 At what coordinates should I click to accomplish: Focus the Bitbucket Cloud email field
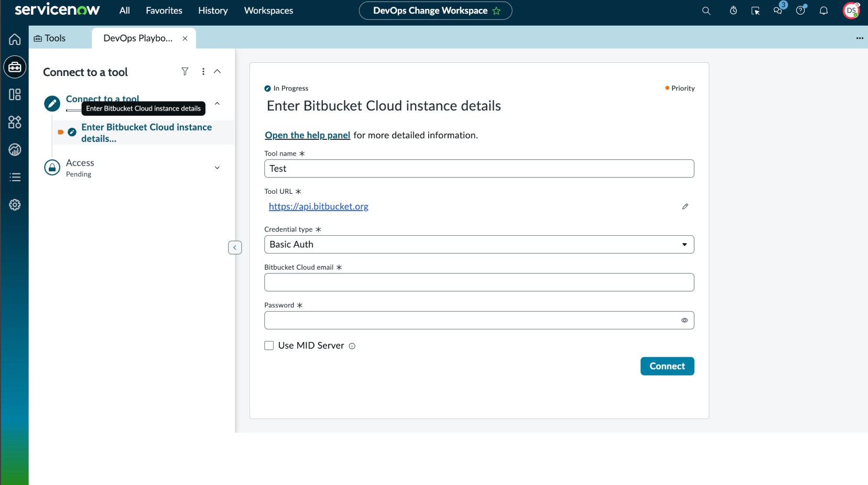[x=479, y=282]
